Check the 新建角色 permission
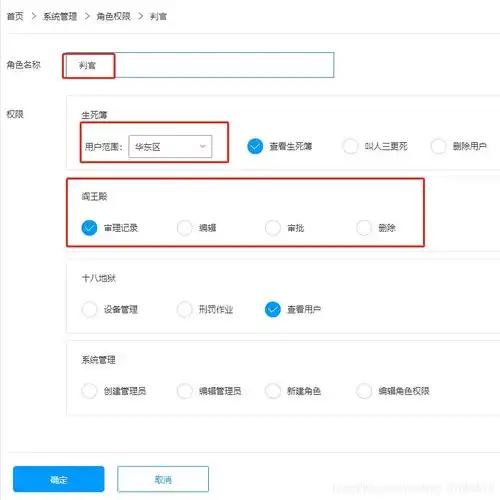This screenshot has width=500, height=500. (273, 391)
